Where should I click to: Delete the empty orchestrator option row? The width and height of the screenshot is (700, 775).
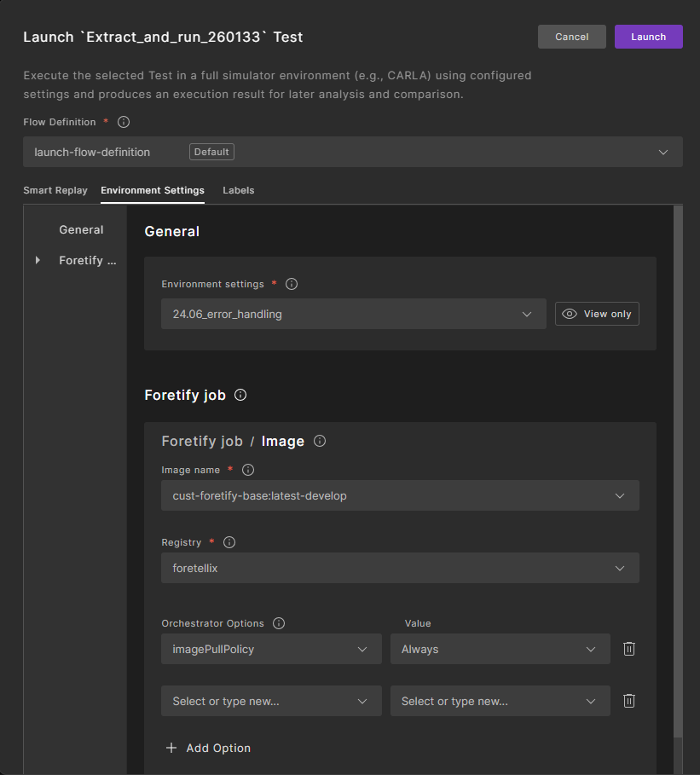coord(629,701)
